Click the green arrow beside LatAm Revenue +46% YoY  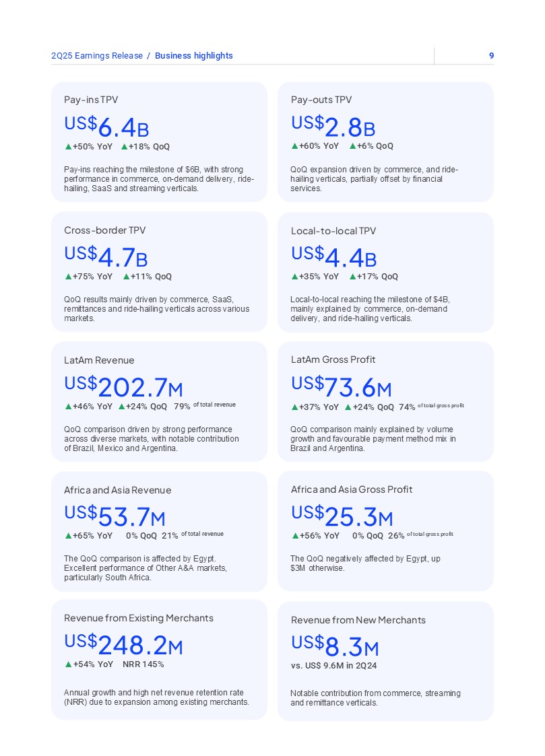(68, 406)
